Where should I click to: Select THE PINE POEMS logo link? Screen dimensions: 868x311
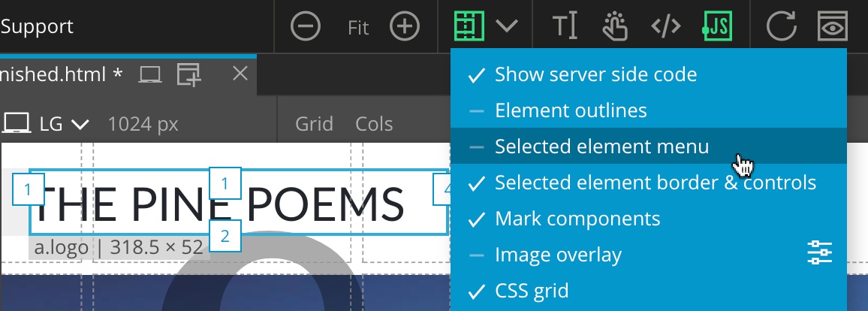238,203
